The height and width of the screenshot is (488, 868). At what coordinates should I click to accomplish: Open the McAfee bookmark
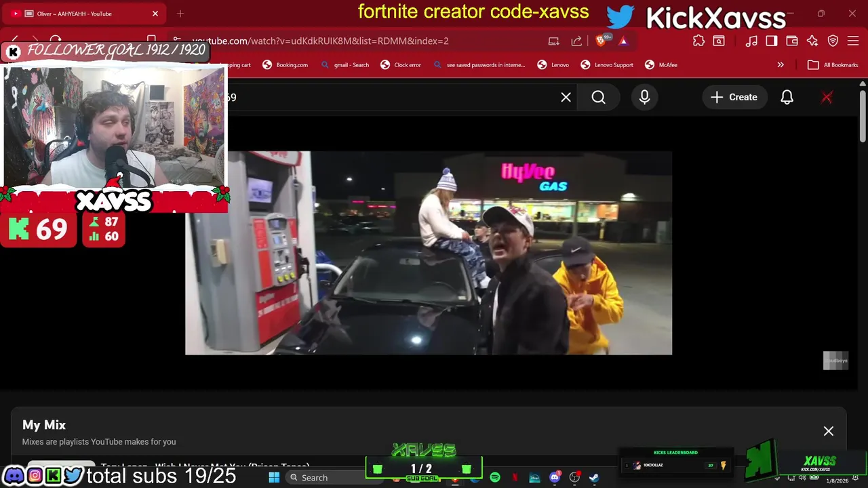point(661,65)
